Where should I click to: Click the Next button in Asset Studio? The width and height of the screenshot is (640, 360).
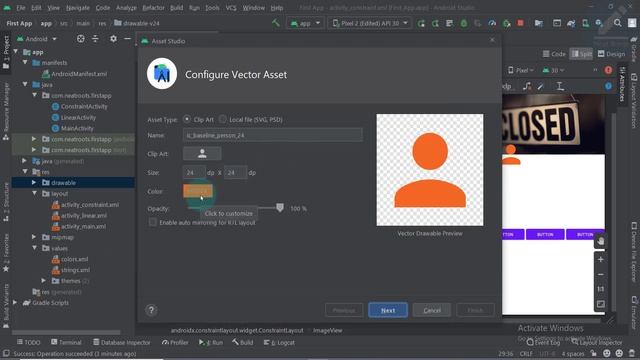coord(388,310)
